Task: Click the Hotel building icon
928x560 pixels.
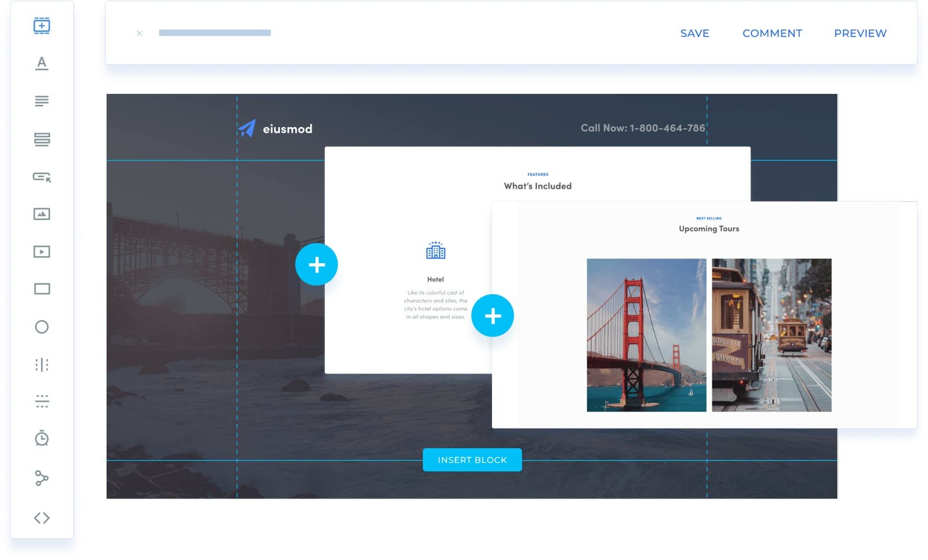Action: (436, 250)
